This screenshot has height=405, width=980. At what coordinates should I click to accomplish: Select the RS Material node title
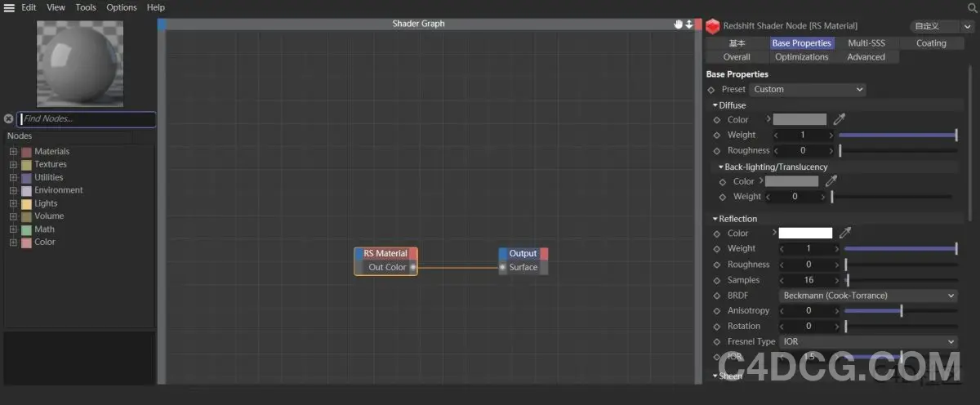click(385, 253)
